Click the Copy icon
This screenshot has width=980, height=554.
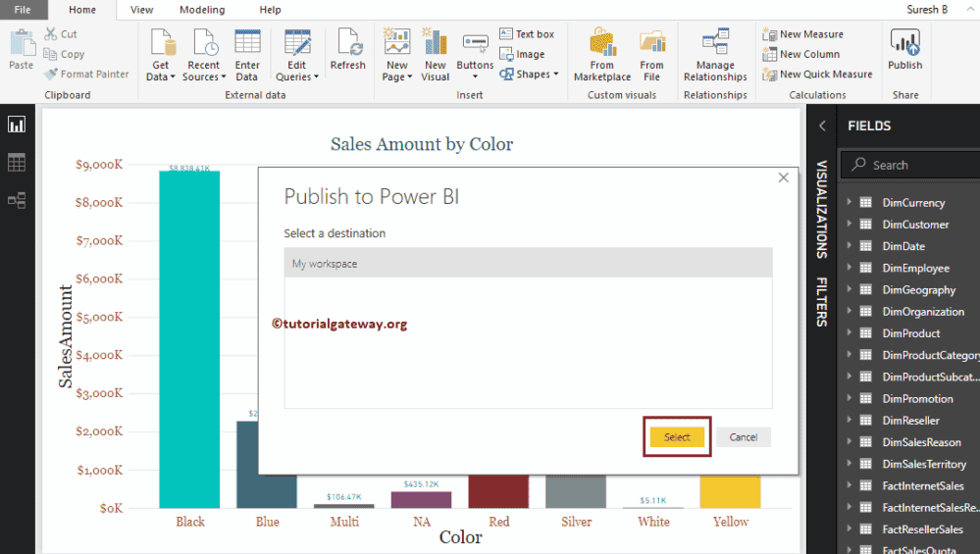coord(50,54)
